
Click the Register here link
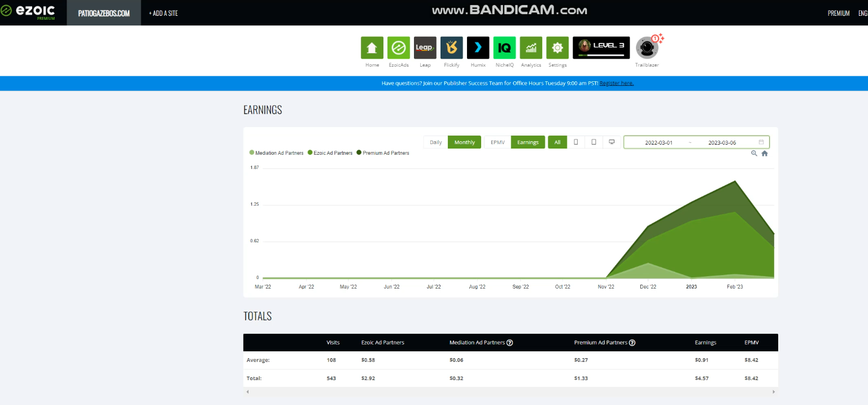617,84
